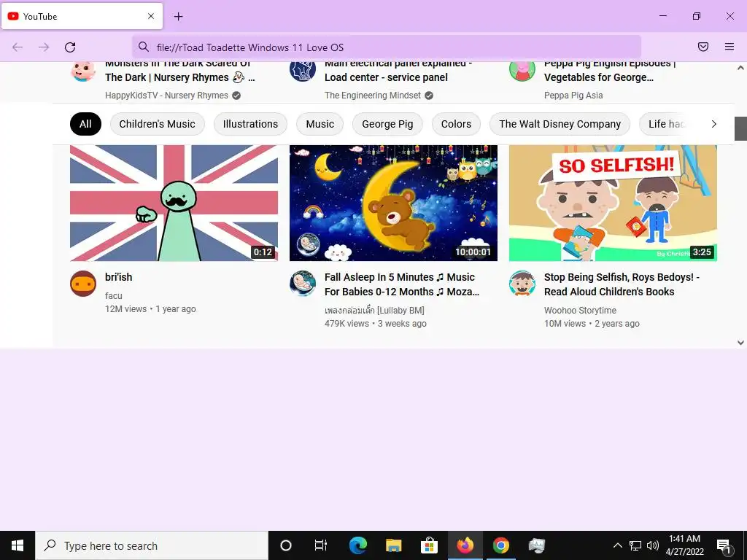Open Main electrical panel explained title
This screenshot has width=747, height=560.
pyautogui.click(x=398, y=71)
